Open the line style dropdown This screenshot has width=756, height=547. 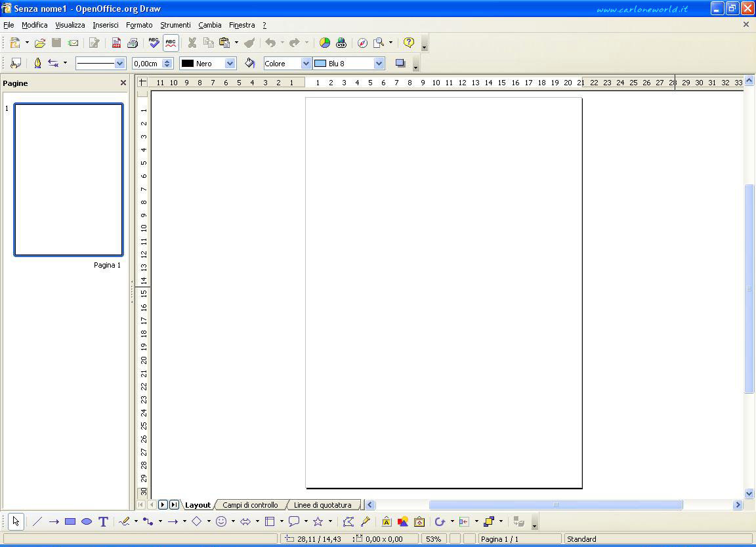tap(119, 63)
